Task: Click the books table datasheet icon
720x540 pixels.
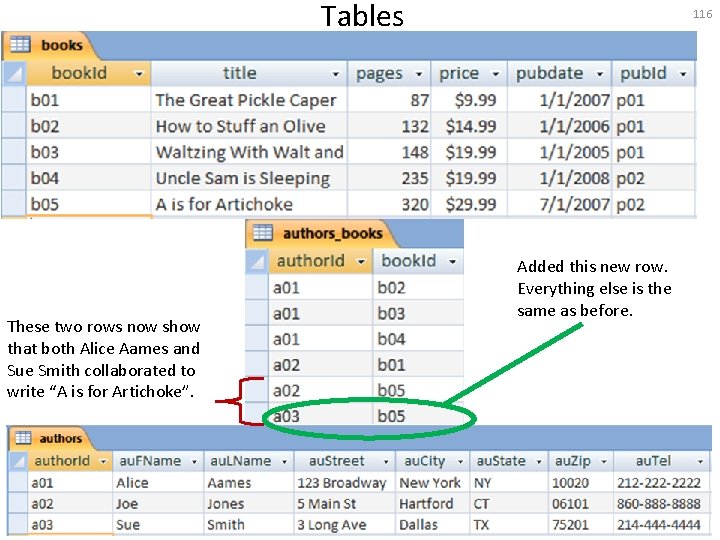Action: click(x=20, y=45)
